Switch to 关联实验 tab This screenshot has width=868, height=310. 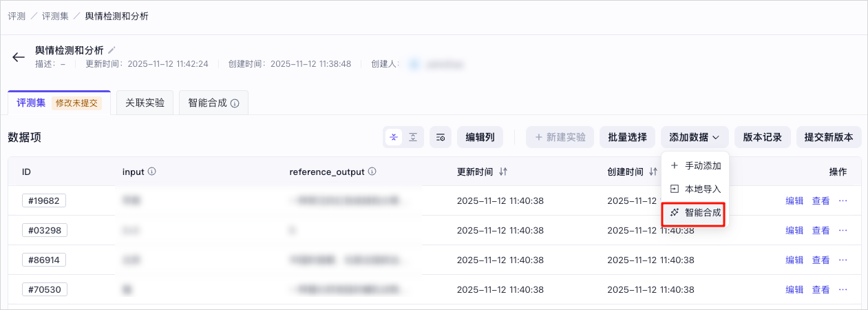tap(145, 103)
